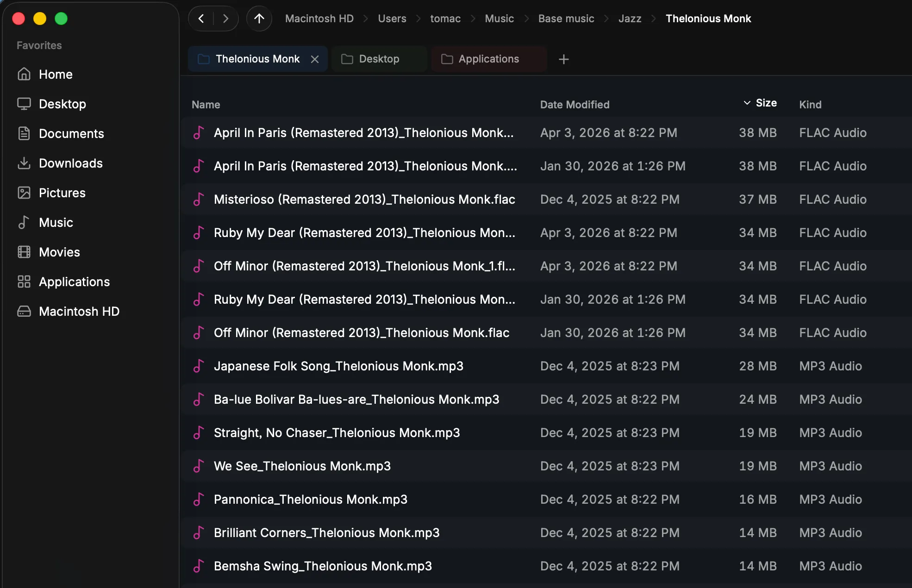Click the audio icon beside Misterioso file
The height and width of the screenshot is (588, 912).
pyautogui.click(x=199, y=199)
